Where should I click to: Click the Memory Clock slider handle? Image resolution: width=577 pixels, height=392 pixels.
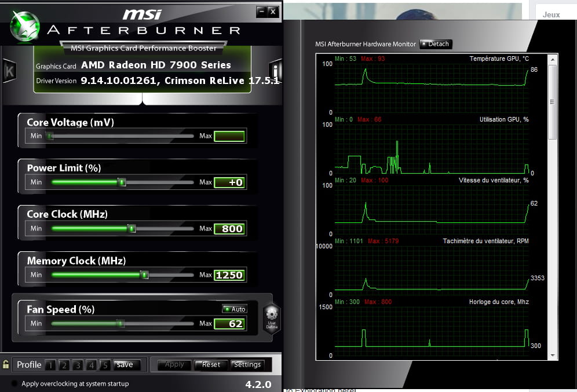click(x=144, y=274)
